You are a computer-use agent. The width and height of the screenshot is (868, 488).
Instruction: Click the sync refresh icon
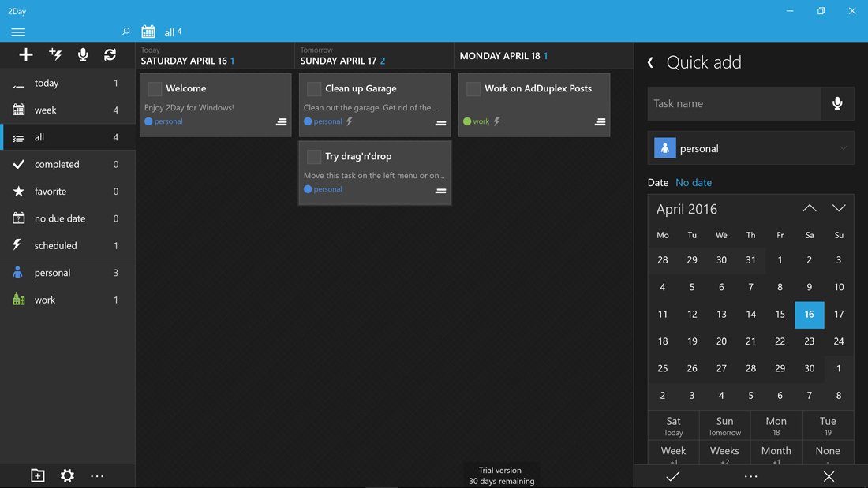pos(110,54)
